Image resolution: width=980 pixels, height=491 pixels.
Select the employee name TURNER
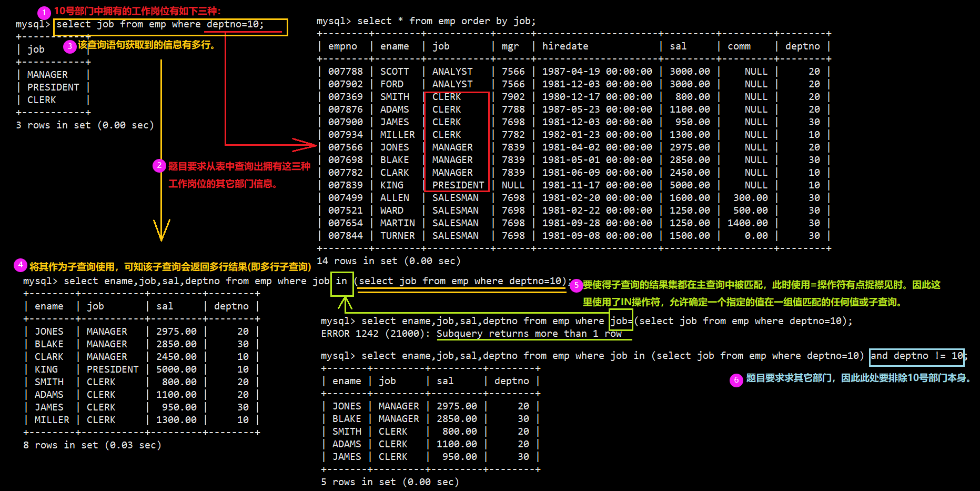[398, 236]
